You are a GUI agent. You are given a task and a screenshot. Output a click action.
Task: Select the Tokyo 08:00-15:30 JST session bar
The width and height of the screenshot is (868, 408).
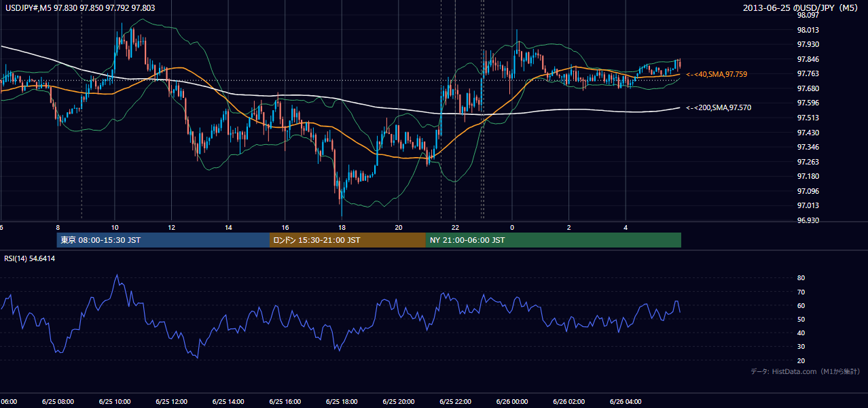tap(163, 240)
